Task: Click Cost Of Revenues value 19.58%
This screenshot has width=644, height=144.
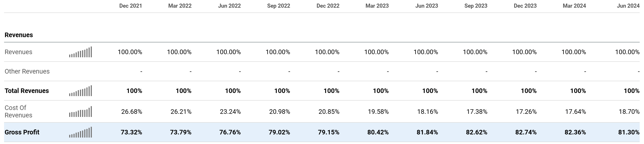Action: [378, 111]
